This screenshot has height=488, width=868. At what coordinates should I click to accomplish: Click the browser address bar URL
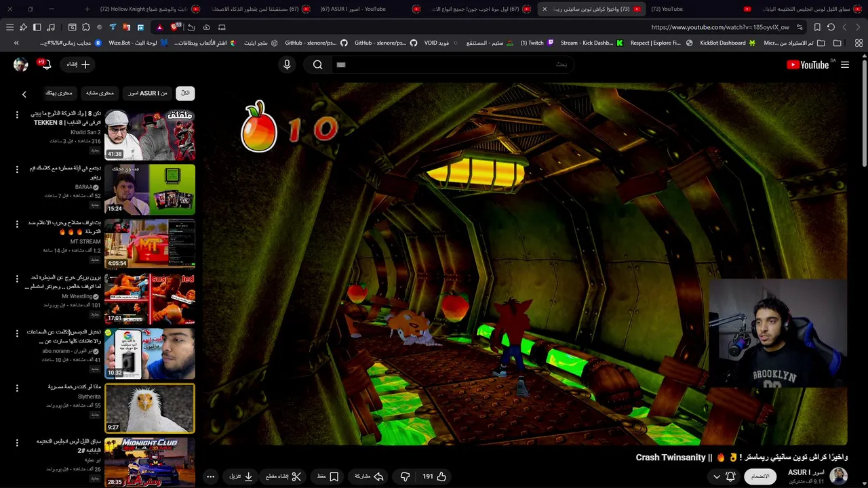[x=720, y=27]
